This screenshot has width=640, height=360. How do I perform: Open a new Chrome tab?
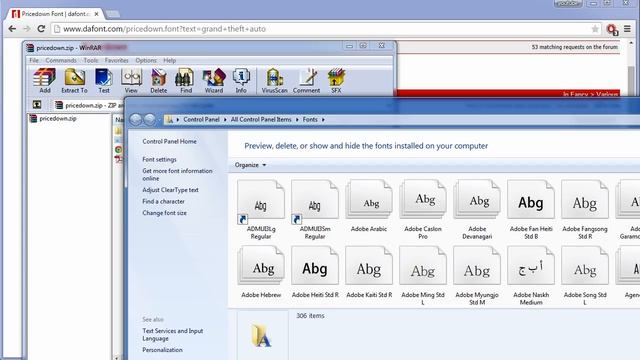point(113,14)
